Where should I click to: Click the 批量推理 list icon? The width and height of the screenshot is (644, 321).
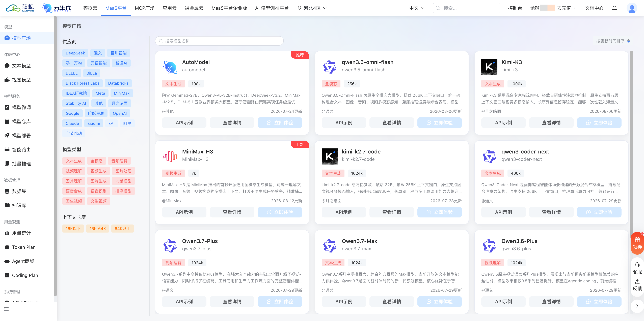point(7,164)
